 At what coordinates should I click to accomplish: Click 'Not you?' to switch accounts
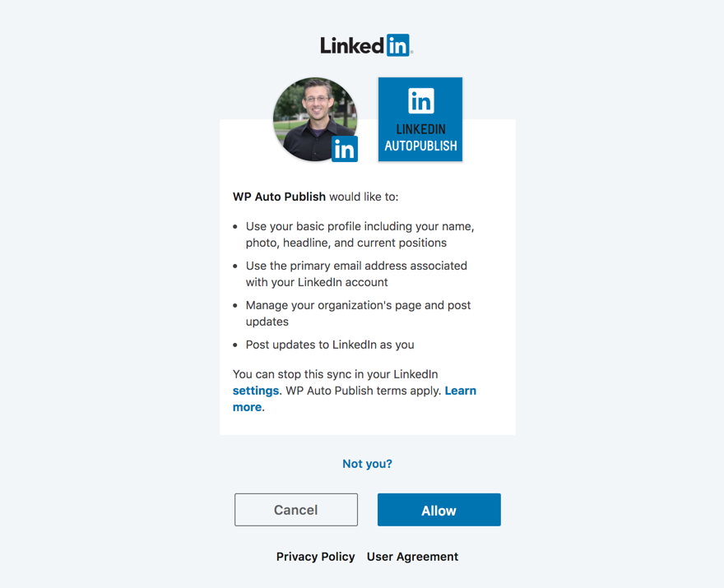[367, 464]
